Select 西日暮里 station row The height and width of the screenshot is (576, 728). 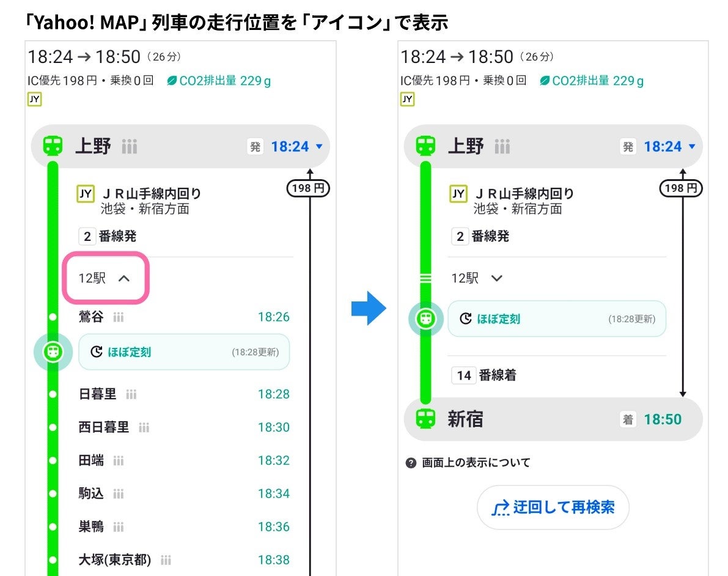click(184, 427)
